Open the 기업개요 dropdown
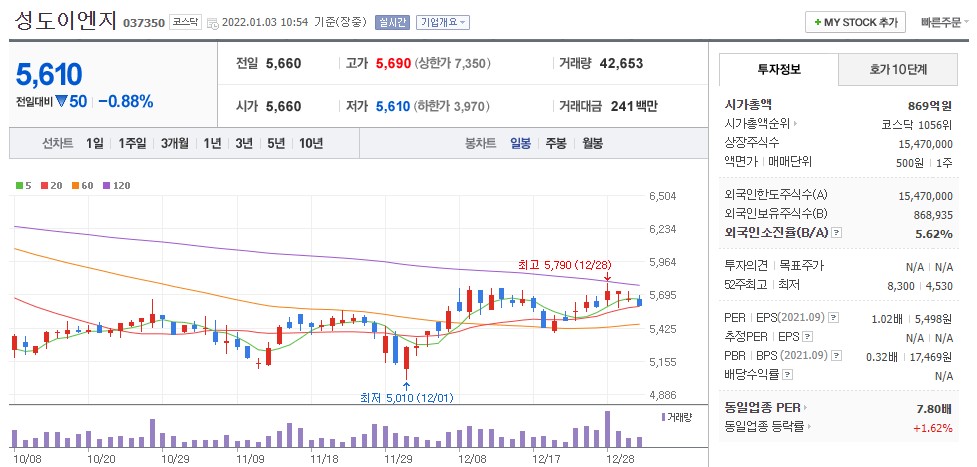The width and height of the screenshot is (977, 467). 442,22
